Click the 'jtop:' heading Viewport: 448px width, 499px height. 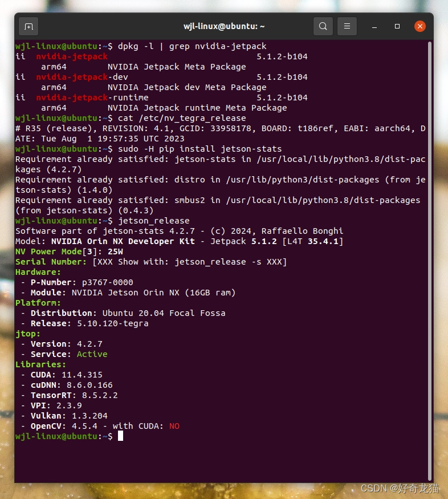28,334
